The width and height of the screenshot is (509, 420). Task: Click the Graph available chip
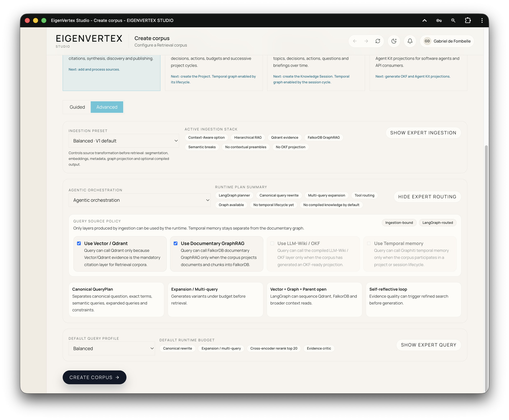pyautogui.click(x=231, y=205)
